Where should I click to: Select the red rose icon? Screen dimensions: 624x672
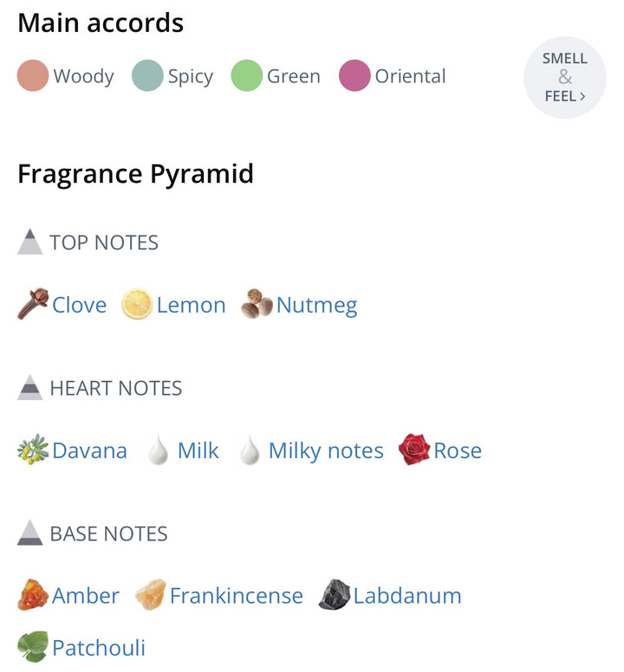pos(414,449)
